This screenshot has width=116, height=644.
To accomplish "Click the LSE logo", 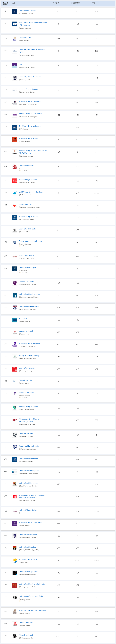I will point(15,497).
